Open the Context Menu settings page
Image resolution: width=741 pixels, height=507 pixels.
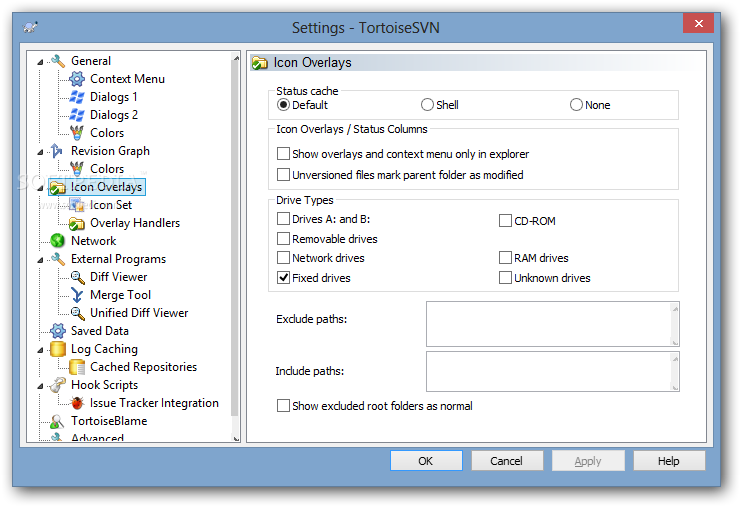(128, 79)
